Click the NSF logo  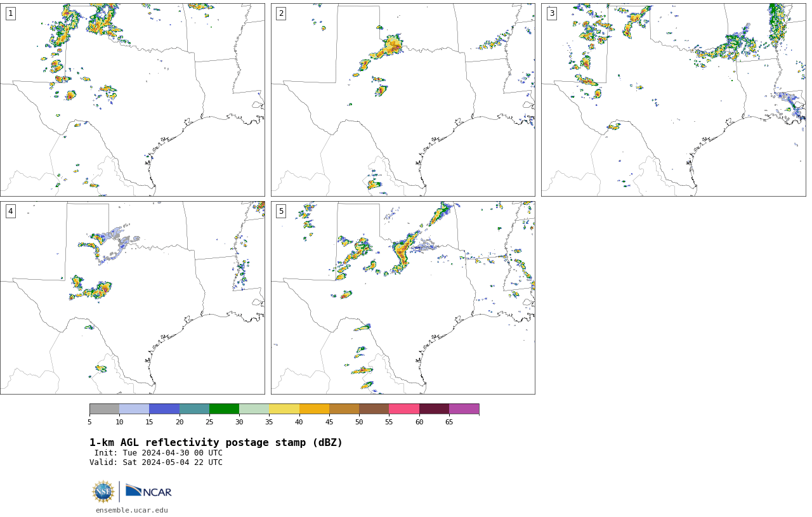[103, 492]
